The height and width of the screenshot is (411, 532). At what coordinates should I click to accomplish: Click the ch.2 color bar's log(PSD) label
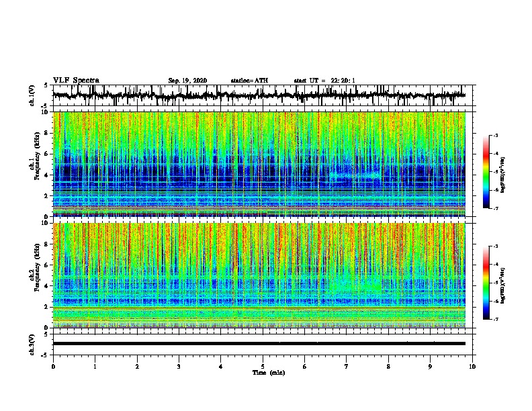coord(502,285)
